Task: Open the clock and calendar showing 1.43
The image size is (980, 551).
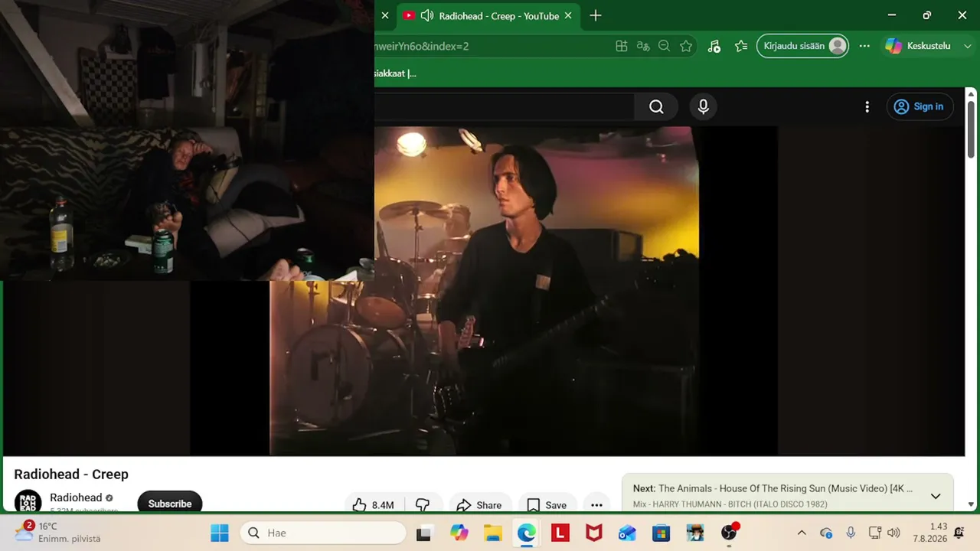Action: (x=930, y=533)
